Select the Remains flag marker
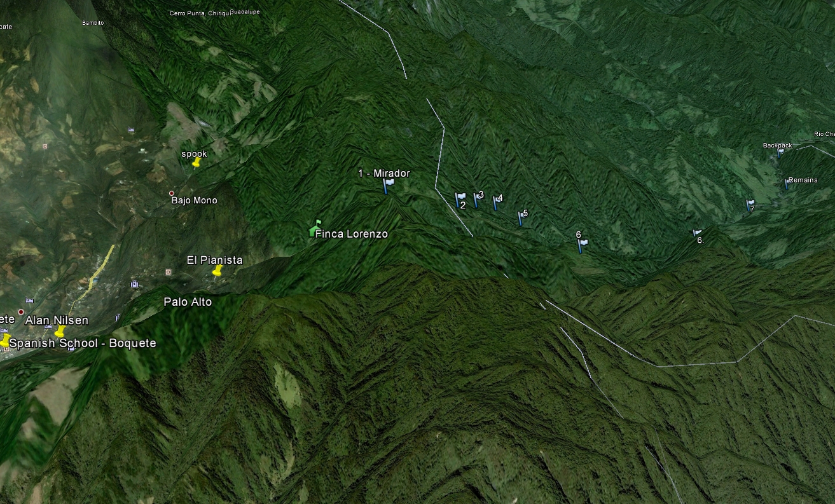This screenshot has width=835, height=504. pos(787,184)
